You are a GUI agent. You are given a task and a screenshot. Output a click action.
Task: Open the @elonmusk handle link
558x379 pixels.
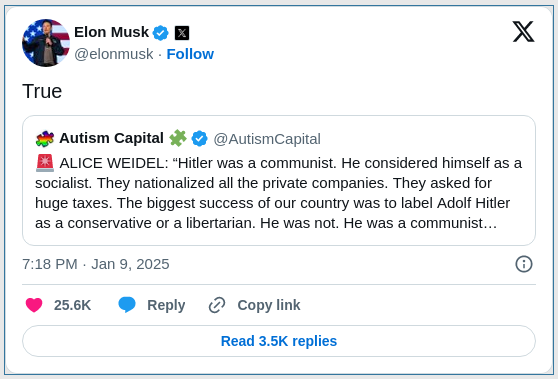114,54
